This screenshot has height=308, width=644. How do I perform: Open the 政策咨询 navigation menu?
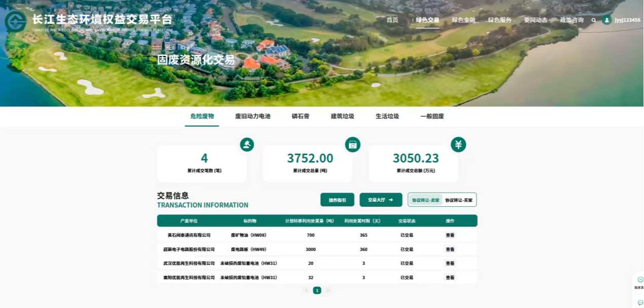click(571, 20)
